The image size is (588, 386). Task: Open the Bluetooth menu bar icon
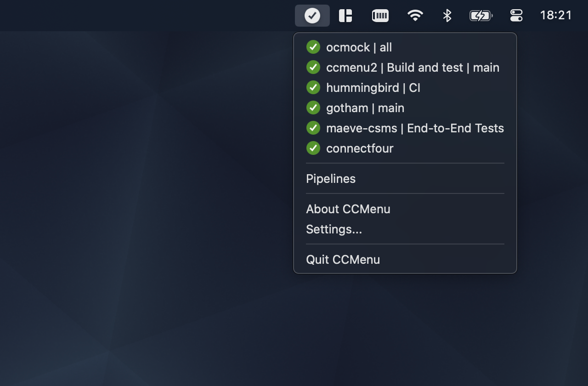point(447,15)
